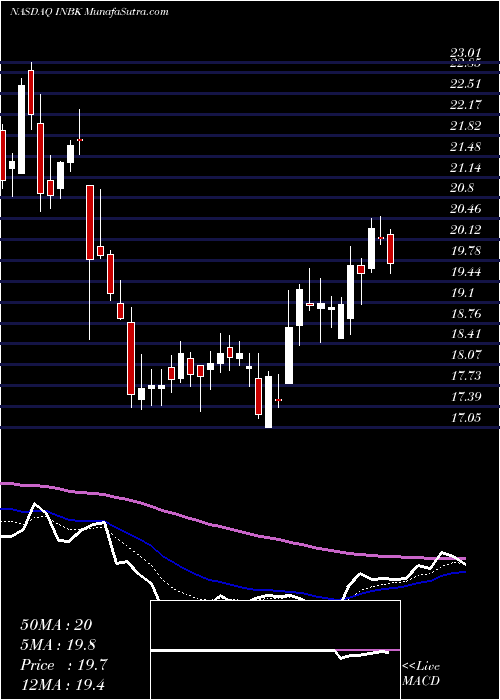Click the last red candlestick on the right
Viewport: 500px width, 700px height.
click(x=391, y=249)
